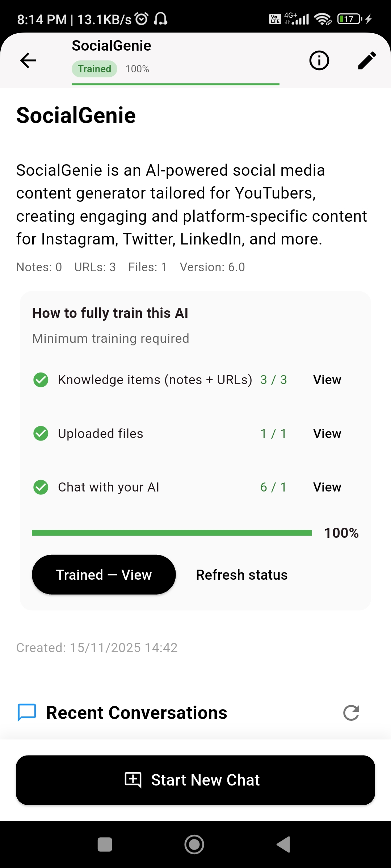Expand the How to fully train this AI card
Viewport: 391px width, 868px height.
coord(110,313)
